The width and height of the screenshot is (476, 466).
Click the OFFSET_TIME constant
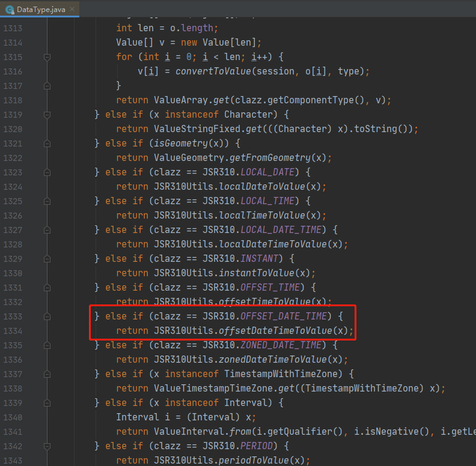coord(270,287)
